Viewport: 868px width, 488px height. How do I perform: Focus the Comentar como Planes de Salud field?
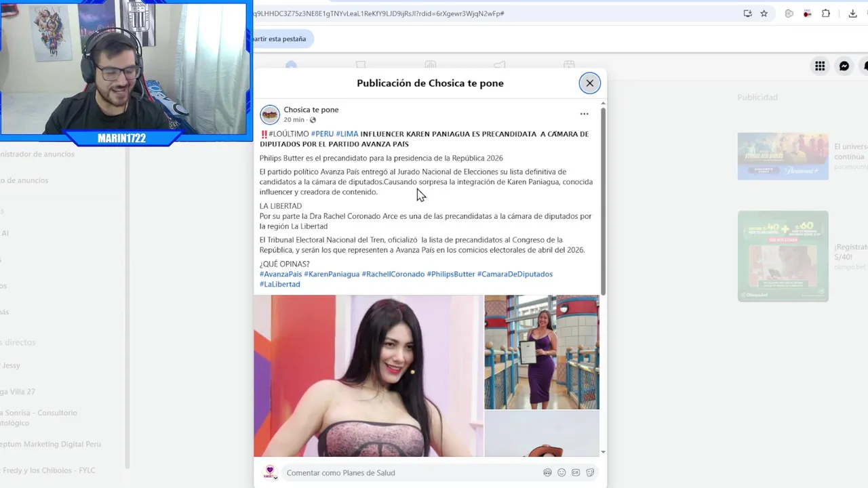tap(411, 472)
